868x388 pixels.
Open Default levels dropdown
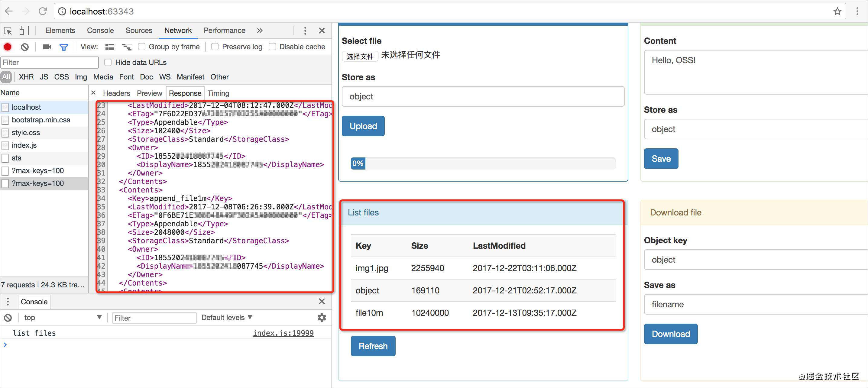click(x=226, y=317)
